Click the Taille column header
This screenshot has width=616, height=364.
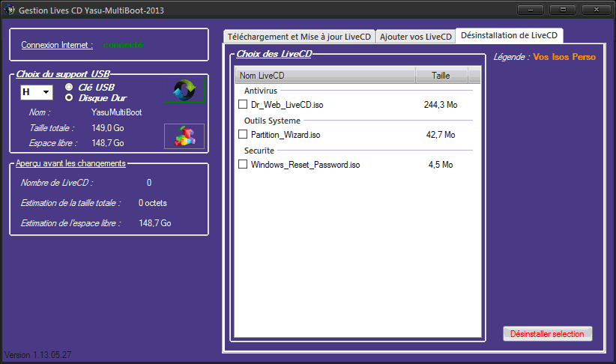[x=441, y=76]
